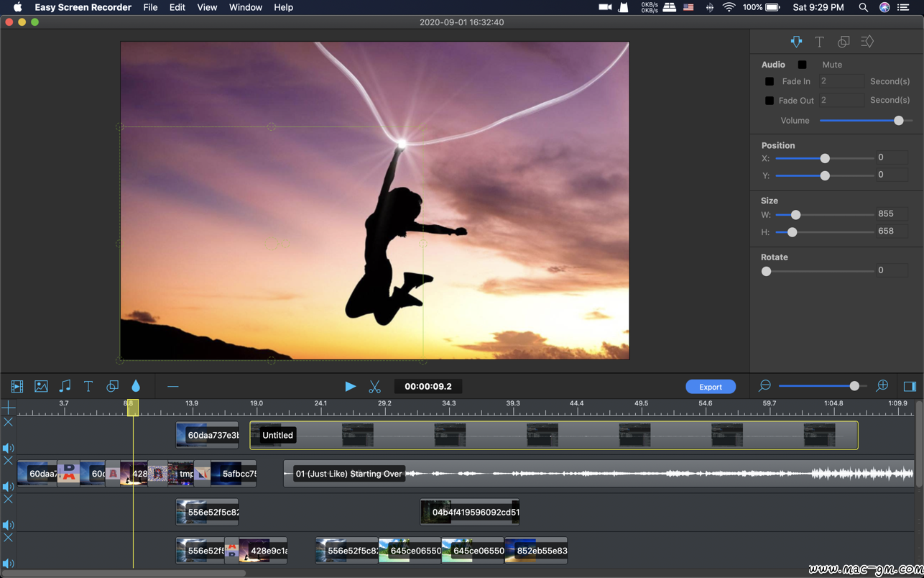Add a music track with the note icon

[65, 387]
